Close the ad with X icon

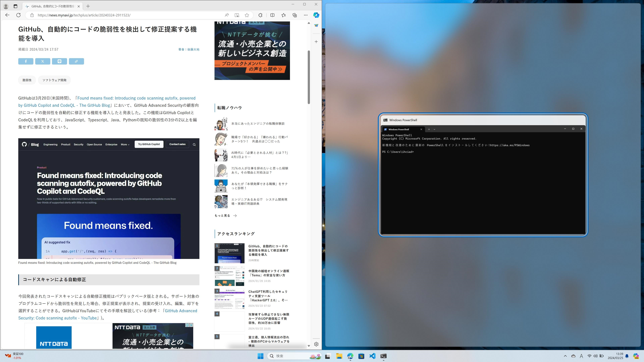pos(191,325)
